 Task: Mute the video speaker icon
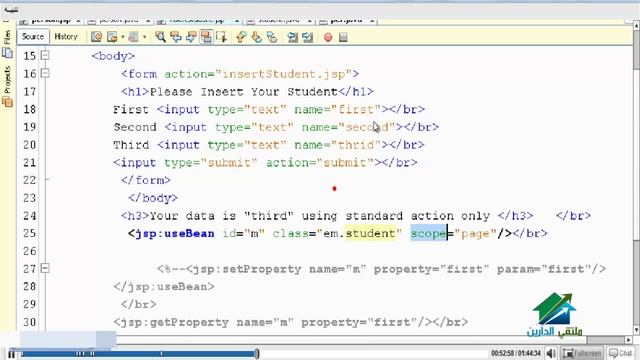click(x=551, y=353)
